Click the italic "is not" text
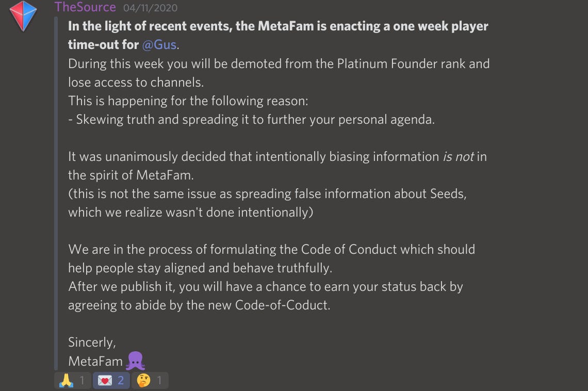588x391 pixels. click(458, 156)
